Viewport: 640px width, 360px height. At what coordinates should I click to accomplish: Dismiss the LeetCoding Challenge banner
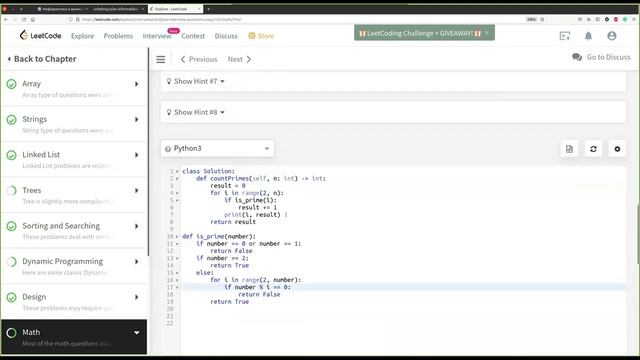(x=487, y=33)
